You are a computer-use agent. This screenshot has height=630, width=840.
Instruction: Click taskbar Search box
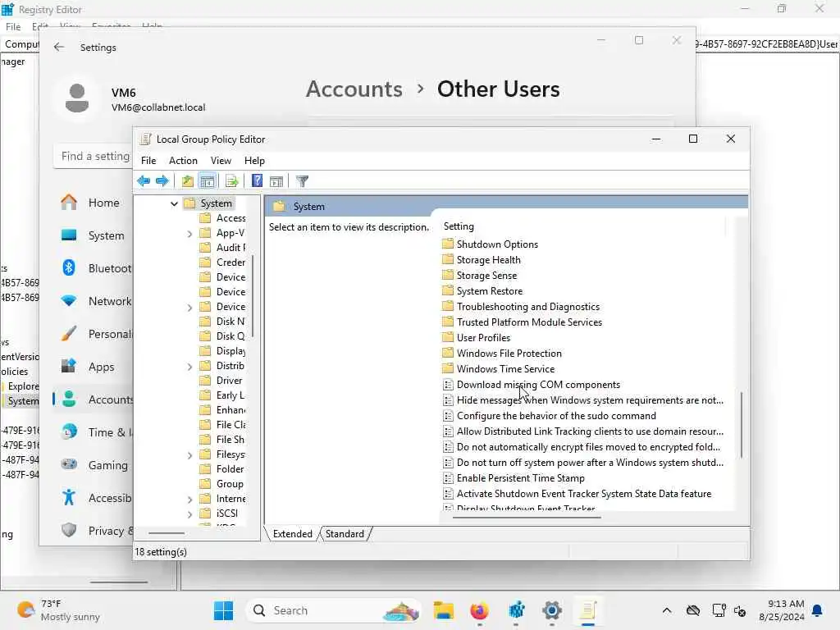pyautogui.click(x=333, y=610)
